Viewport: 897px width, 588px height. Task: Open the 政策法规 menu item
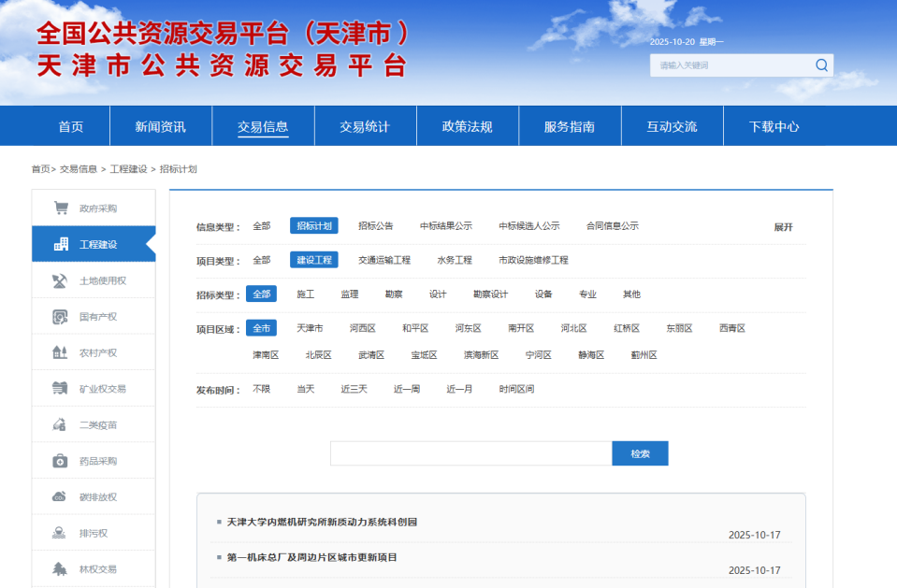click(x=466, y=125)
